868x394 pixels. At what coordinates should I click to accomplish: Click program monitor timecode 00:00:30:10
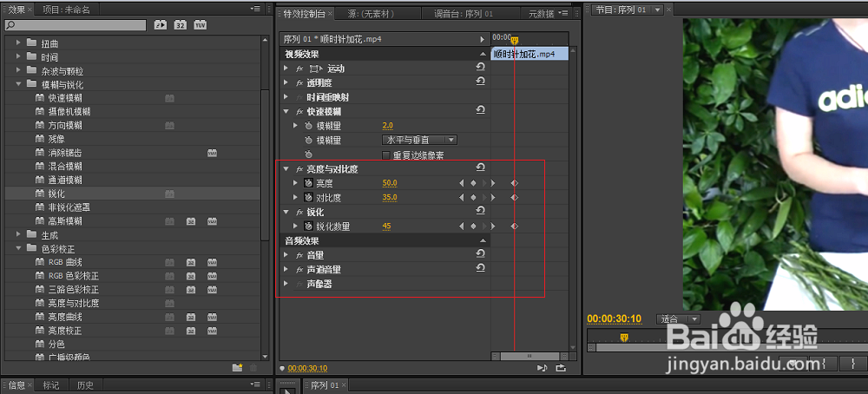tap(614, 318)
